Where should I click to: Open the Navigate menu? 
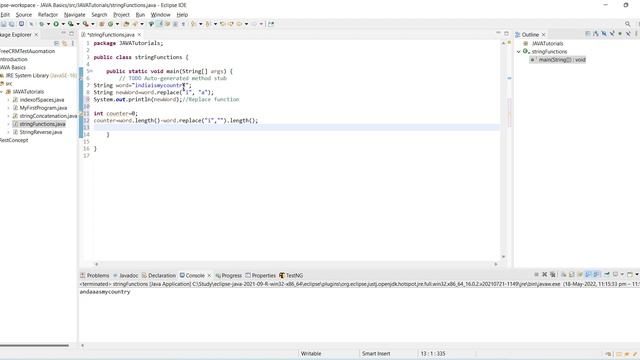pyautogui.click(x=75, y=15)
